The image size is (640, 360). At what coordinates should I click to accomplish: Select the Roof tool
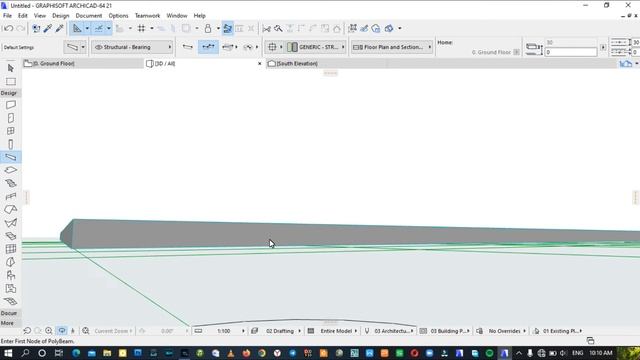pyautogui.click(x=11, y=209)
